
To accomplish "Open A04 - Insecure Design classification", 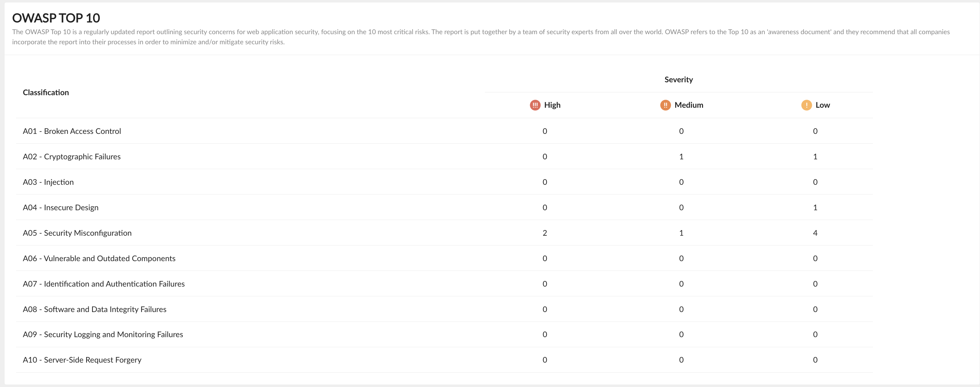I will [60, 207].
